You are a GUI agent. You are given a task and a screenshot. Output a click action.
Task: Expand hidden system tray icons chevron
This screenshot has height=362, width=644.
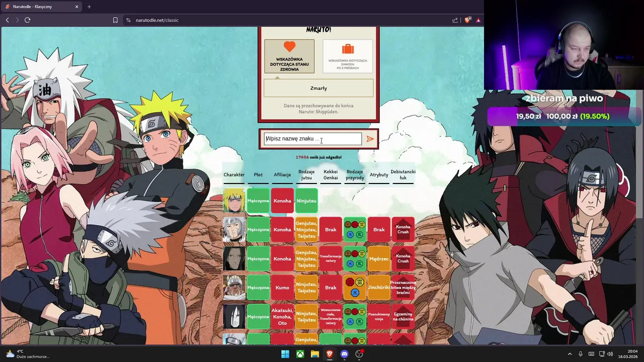click(570, 354)
